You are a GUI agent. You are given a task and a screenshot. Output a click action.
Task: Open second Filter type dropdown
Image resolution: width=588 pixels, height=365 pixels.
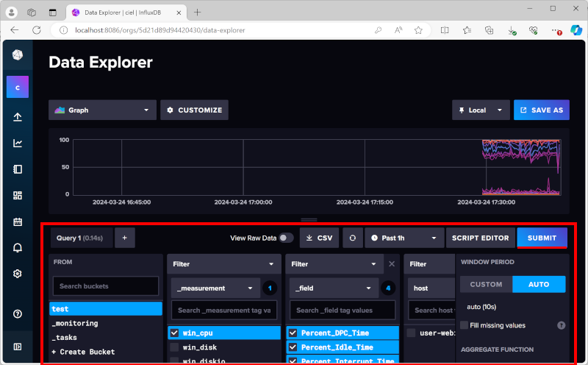pyautogui.click(x=334, y=264)
